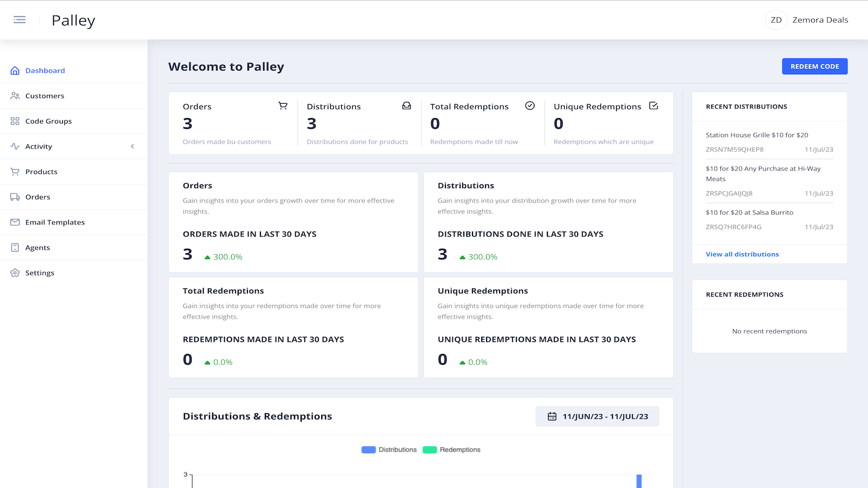Click the calendar icon in date range

(552, 416)
